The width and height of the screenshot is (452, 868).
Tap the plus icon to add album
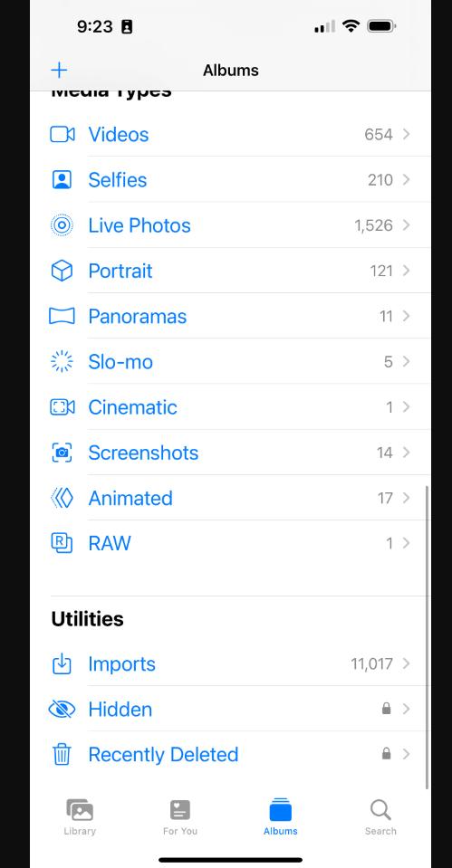59,71
